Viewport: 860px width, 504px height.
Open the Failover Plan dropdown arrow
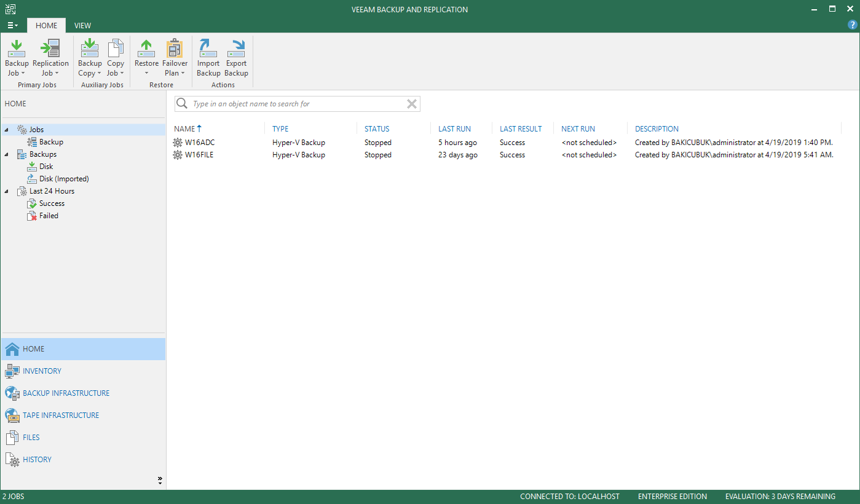[x=183, y=74]
